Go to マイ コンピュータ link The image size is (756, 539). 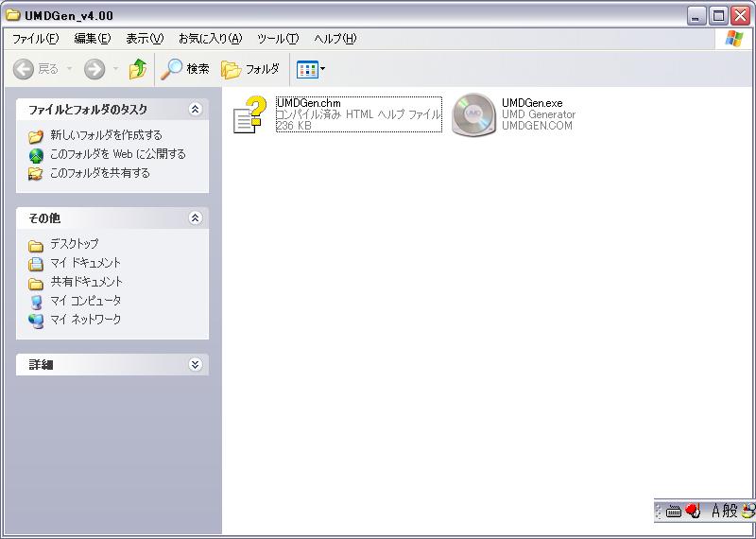[85, 301]
